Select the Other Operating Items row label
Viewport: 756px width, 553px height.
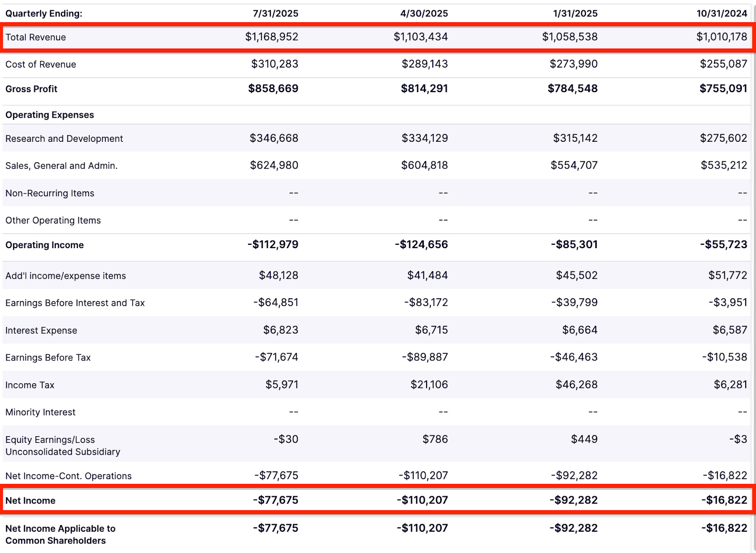click(x=53, y=220)
